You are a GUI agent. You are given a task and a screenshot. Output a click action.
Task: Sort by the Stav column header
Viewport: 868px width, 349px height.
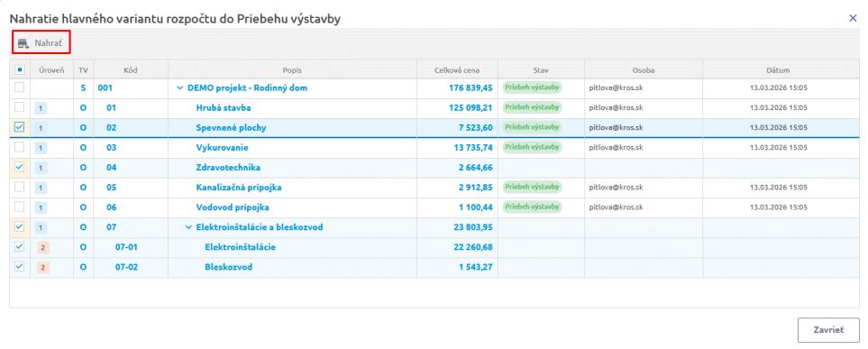541,70
